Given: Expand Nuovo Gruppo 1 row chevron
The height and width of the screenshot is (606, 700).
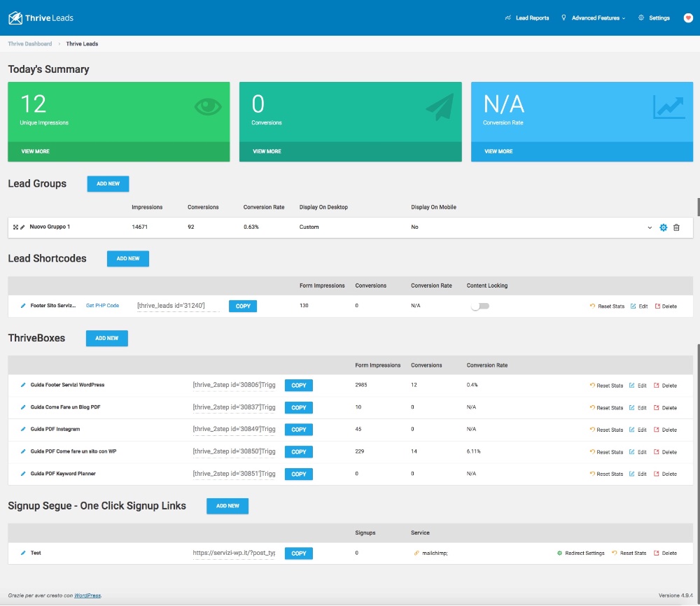Looking at the screenshot, I should point(650,227).
